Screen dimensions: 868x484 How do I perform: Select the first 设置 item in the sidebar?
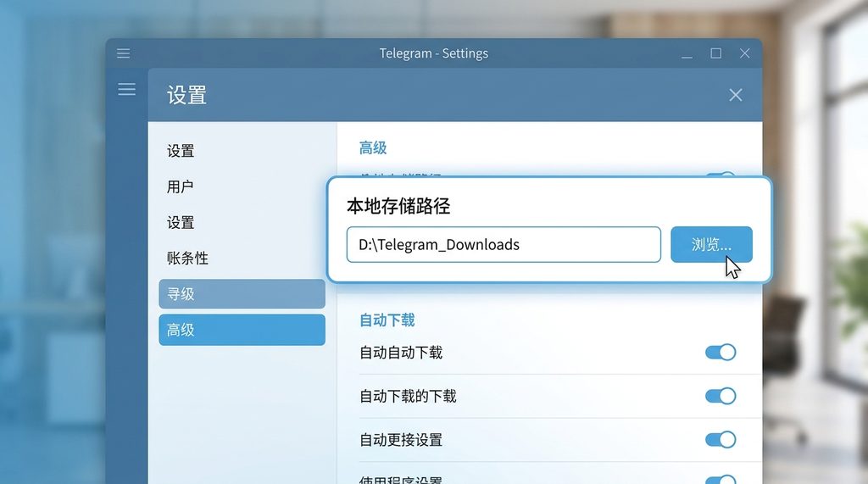pos(181,151)
